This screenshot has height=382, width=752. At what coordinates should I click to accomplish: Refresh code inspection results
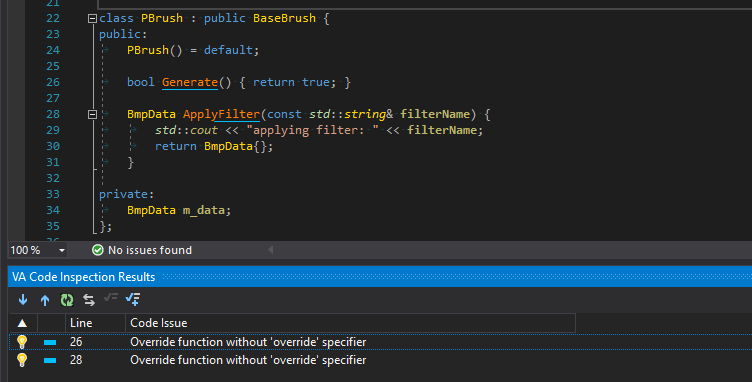tap(67, 300)
